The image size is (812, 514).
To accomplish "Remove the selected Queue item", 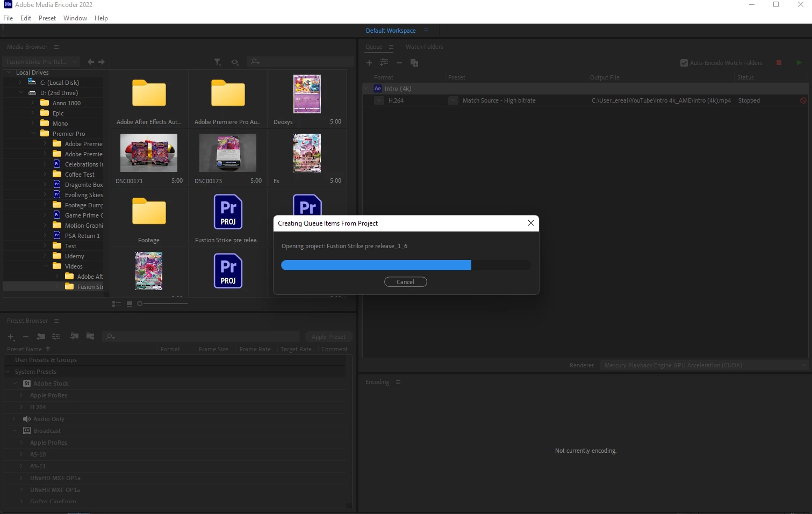I will click(x=399, y=63).
